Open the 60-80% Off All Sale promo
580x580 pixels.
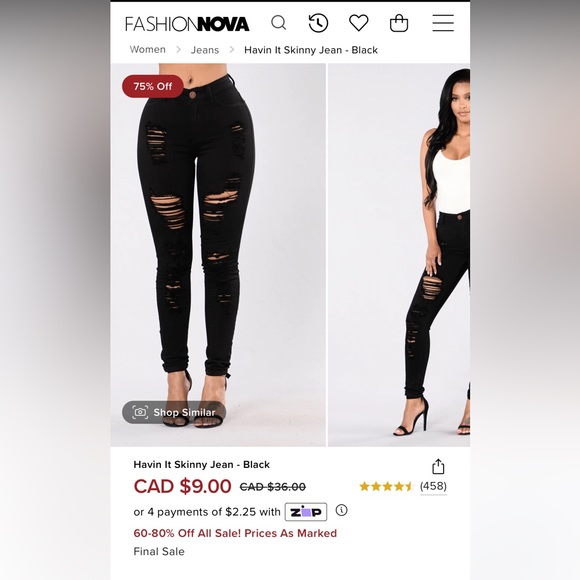(235, 533)
